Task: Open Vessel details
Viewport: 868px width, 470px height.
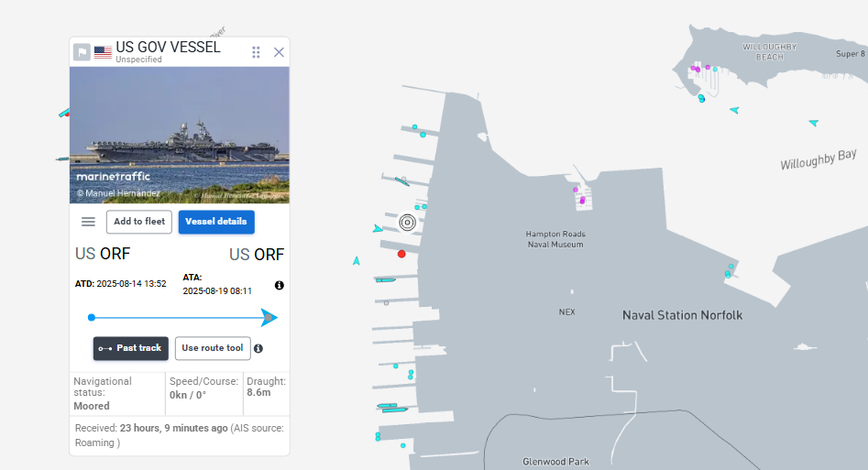Action: pos(216,222)
